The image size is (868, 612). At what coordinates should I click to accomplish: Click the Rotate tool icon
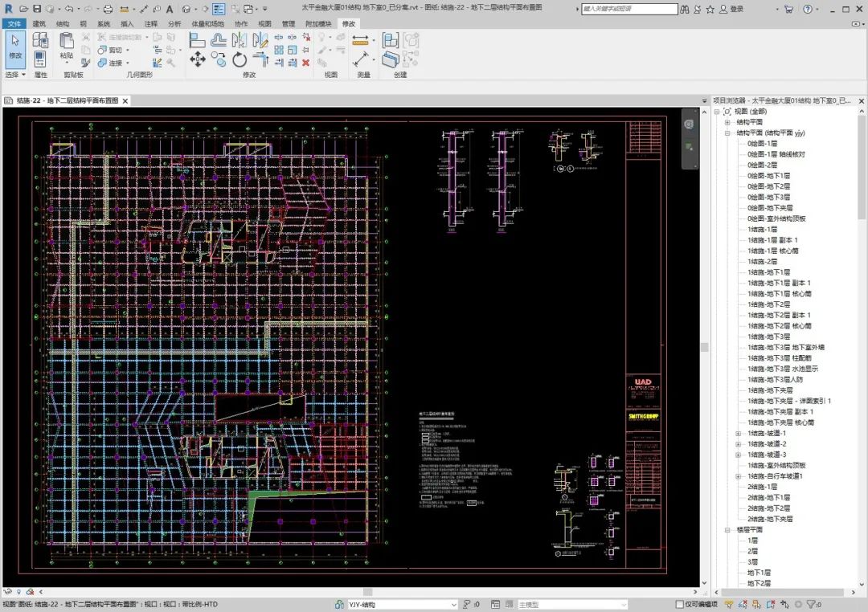tap(240, 59)
